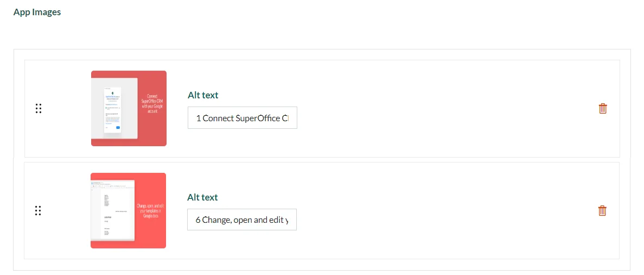Grab the drag handle of the first image row
The image size is (644, 275).
pos(39,108)
